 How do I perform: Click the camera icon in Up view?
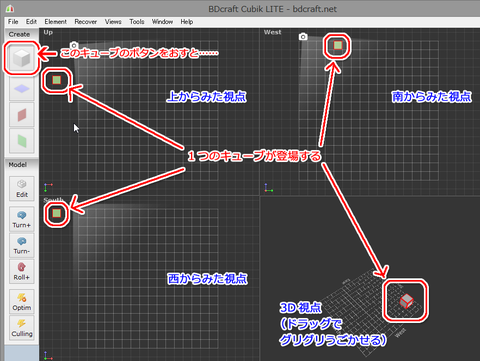[74, 45]
